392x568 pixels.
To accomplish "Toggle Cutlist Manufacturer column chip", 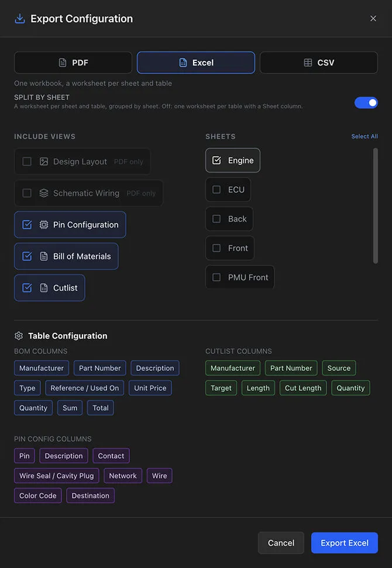I will [x=233, y=368].
